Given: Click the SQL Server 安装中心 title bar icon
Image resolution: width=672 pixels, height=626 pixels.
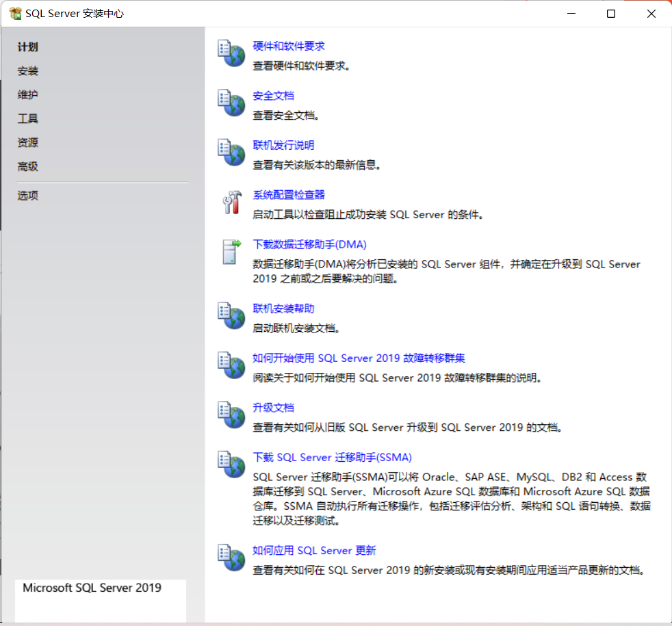Looking at the screenshot, I should (16, 13).
